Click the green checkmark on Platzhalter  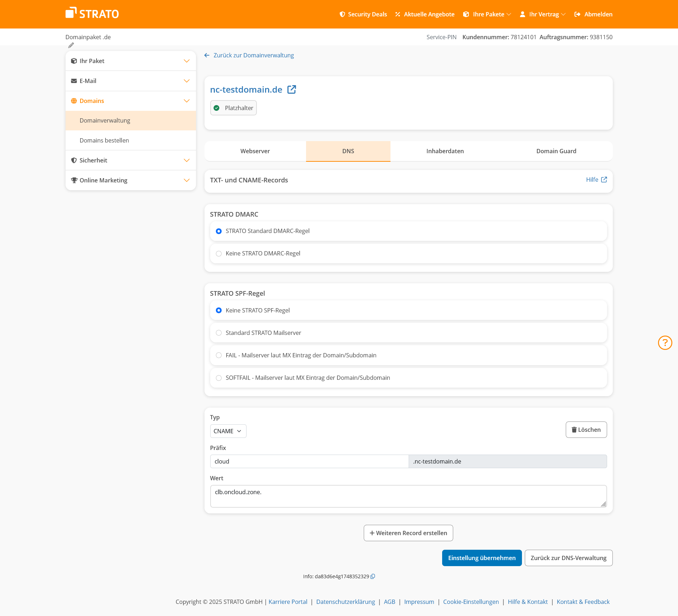[217, 108]
